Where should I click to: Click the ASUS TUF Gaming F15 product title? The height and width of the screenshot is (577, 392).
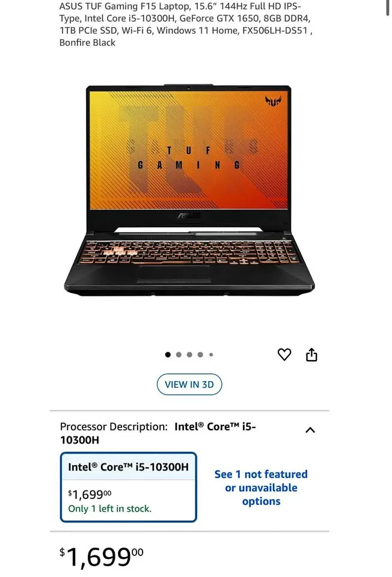click(185, 24)
